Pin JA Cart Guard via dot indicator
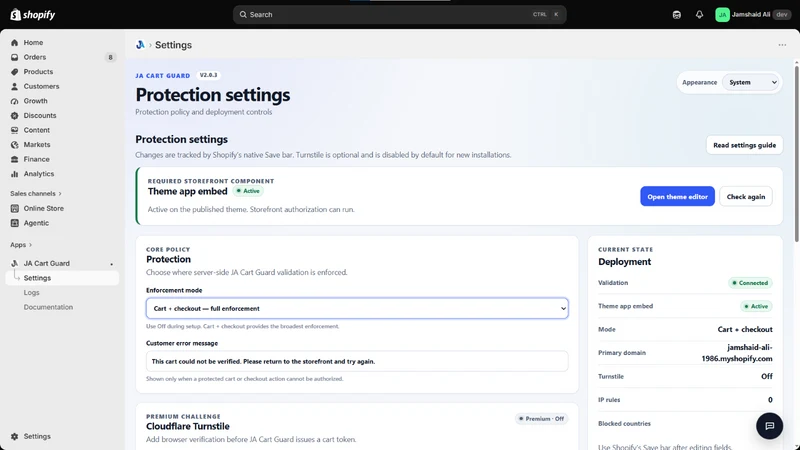 coord(112,264)
